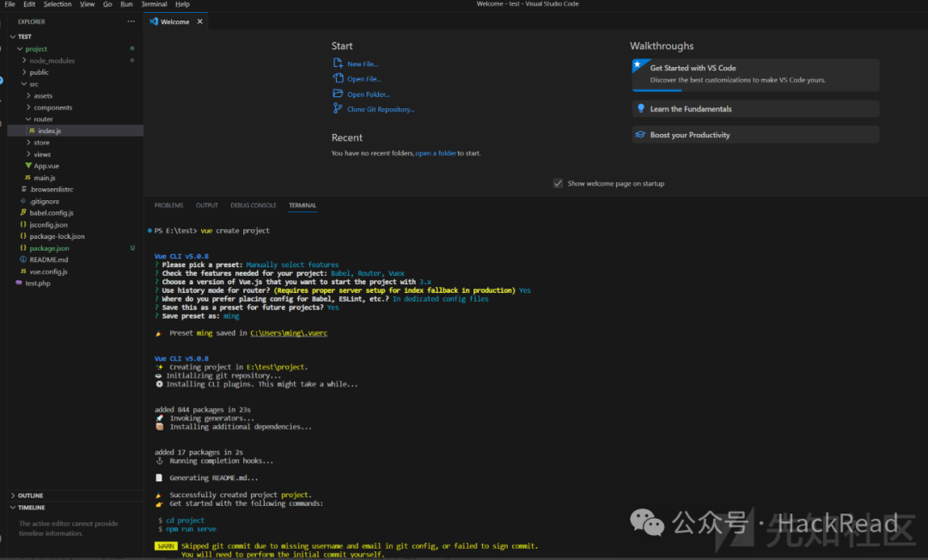Collapse the TEST workspace root
The height and width of the screenshot is (560, 928).
pyautogui.click(x=12, y=37)
